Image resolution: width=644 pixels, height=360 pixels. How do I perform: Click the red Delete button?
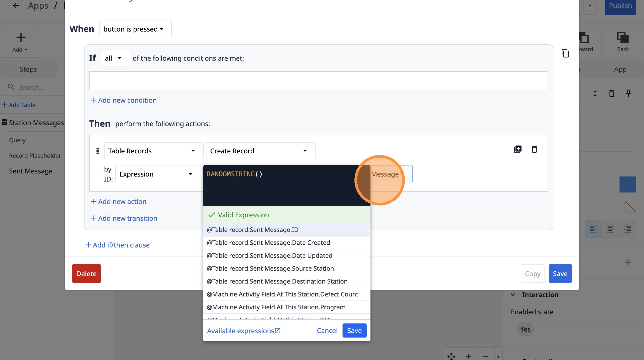86,274
